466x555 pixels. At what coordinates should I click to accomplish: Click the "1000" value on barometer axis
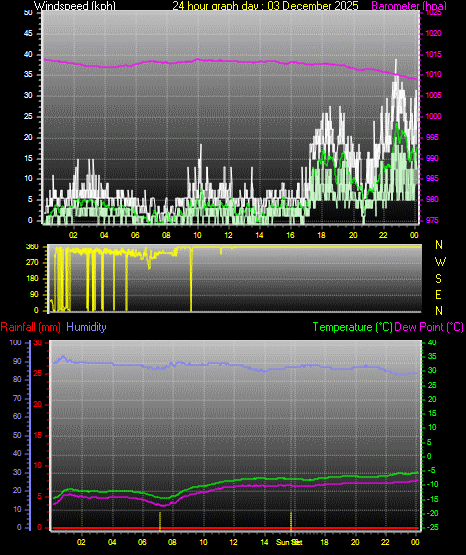433,116
